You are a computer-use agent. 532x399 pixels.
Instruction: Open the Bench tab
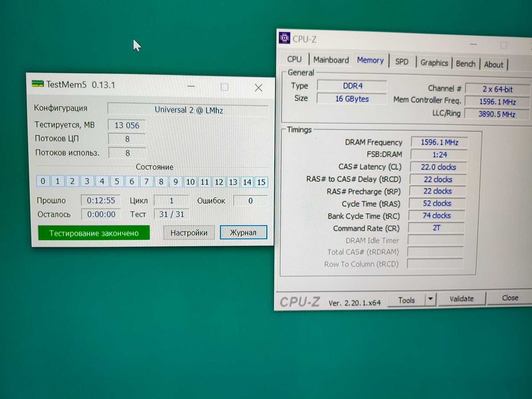(465, 64)
